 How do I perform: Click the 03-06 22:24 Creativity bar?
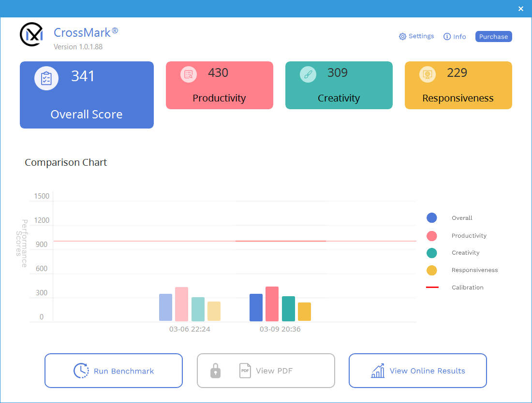(198, 309)
